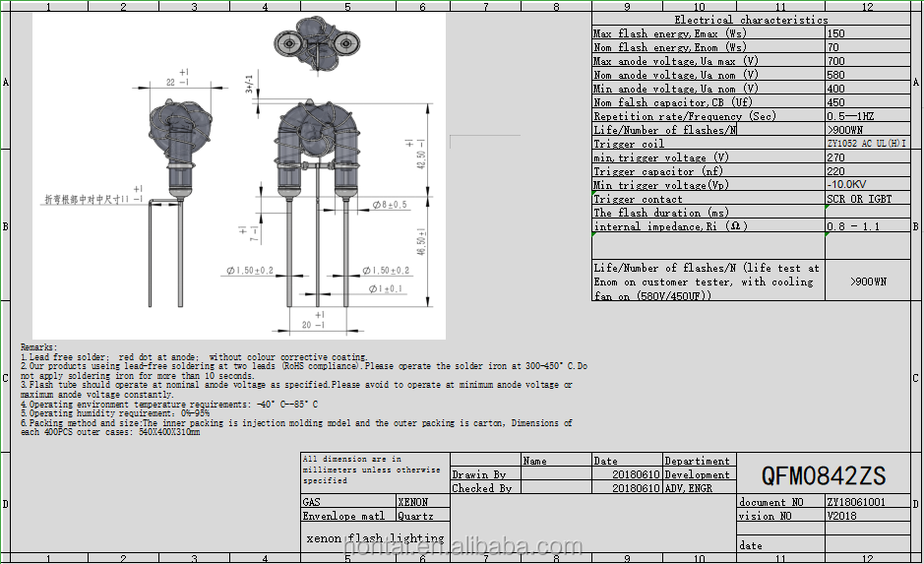924x564 pixels.
Task: Click the 'SCR OR IGBT' value
Action: click(859, 199)
